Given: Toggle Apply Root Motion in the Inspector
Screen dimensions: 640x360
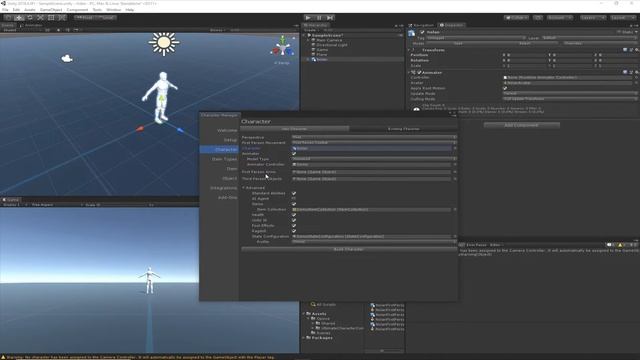Looking at the screenshot, I should point(505,88).
